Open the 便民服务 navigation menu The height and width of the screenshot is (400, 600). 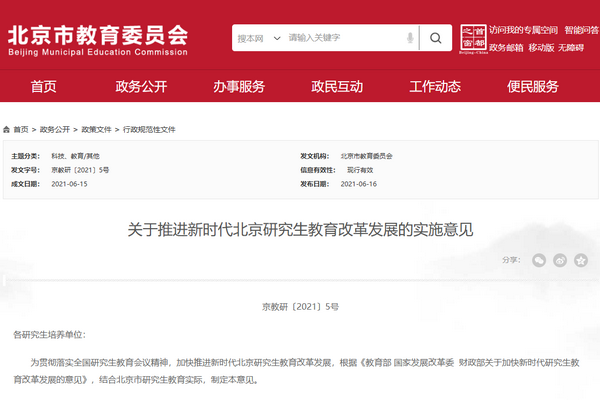(x=533, y=87)
